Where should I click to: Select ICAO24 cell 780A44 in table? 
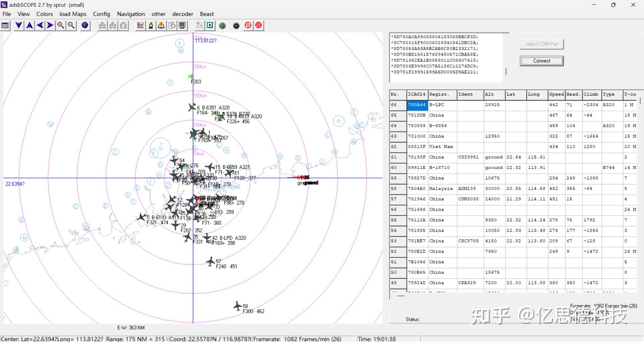(417, 105)
